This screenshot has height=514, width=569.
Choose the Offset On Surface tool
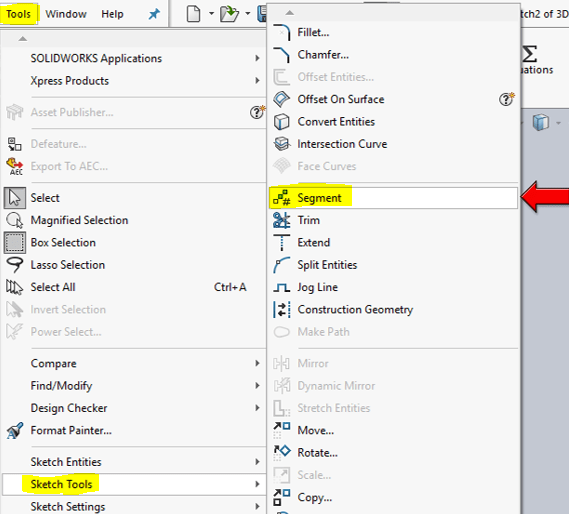(x=393, y=99)
